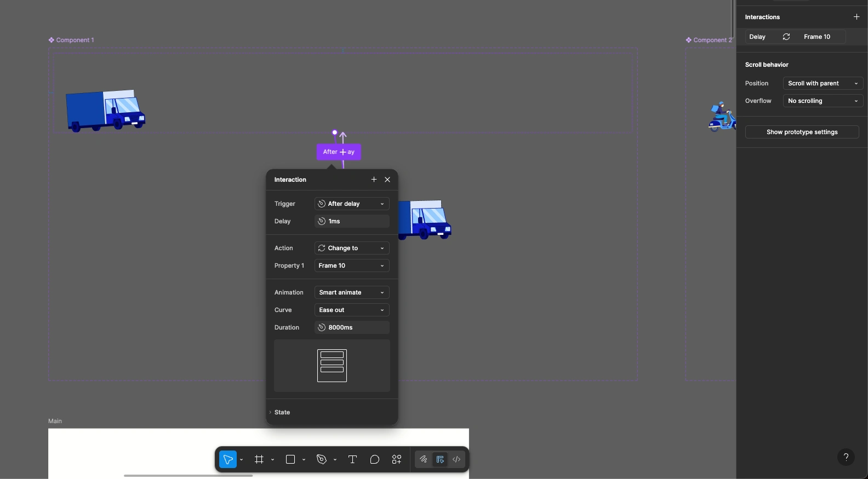Click the purple After delay connection label

[x=339, y=152]
